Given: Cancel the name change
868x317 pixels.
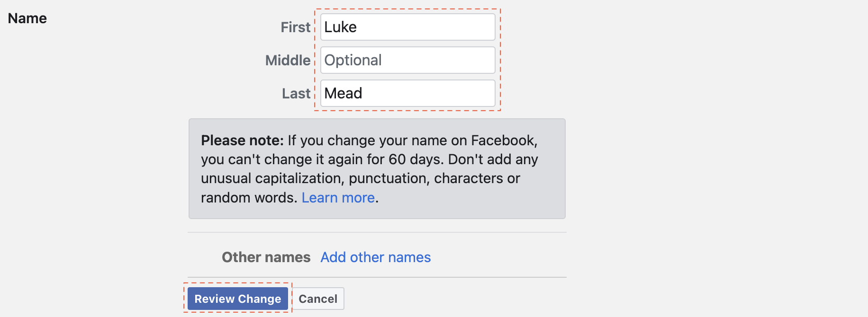Looking at the screenshot, I should [x=318, y=299].
